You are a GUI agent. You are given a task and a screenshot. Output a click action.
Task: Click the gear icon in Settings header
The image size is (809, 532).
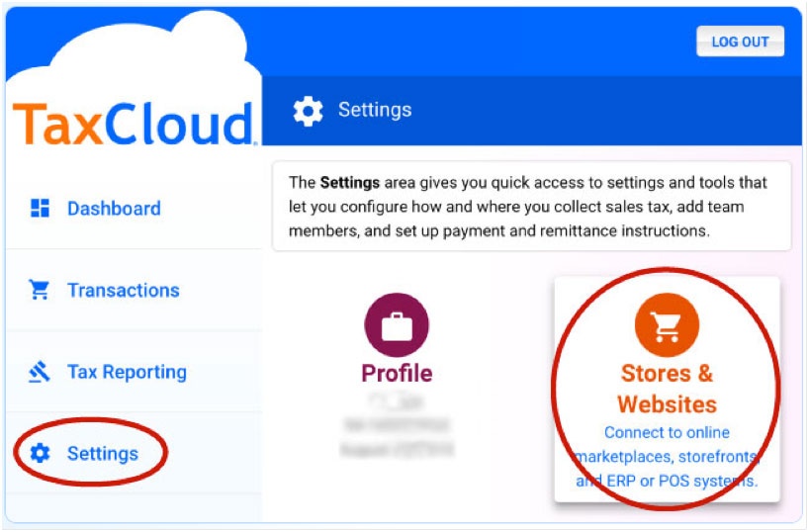308,111
